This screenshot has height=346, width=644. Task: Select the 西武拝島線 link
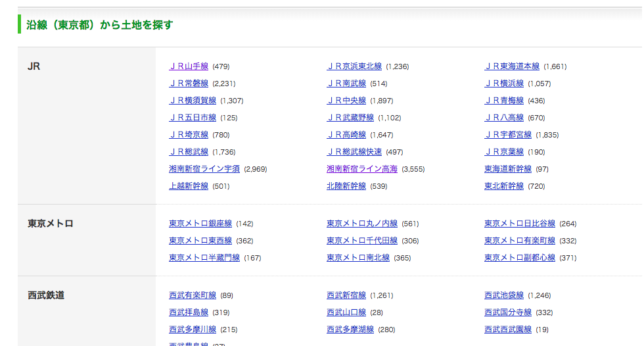tap(189, 312)
